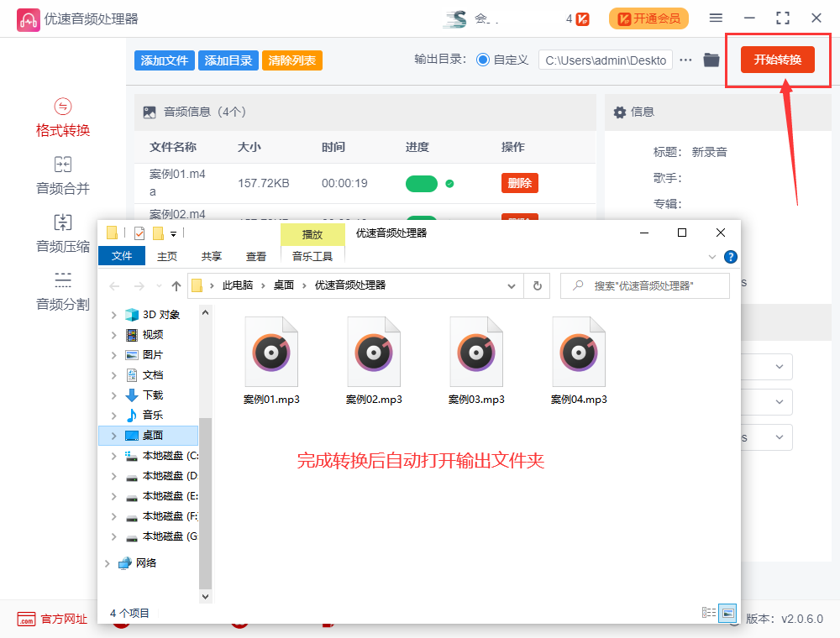
Task: Click the Explorer search box
Action: coord(645,285)
